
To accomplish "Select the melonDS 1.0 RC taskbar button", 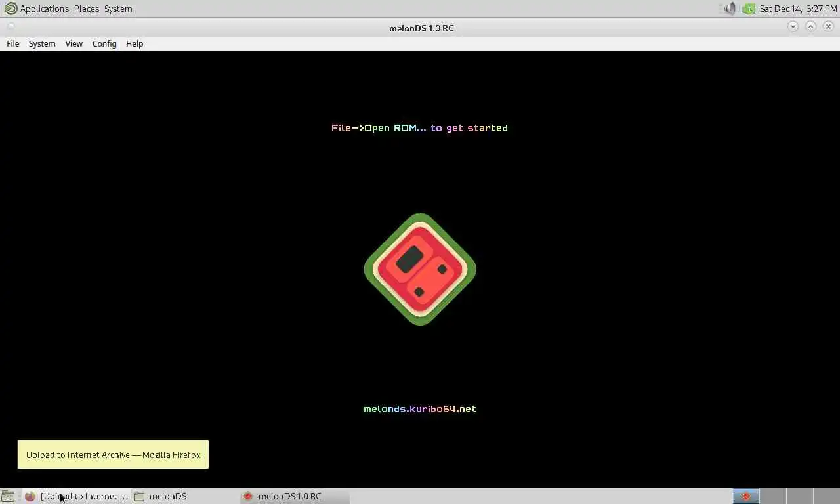I will 294,496.
